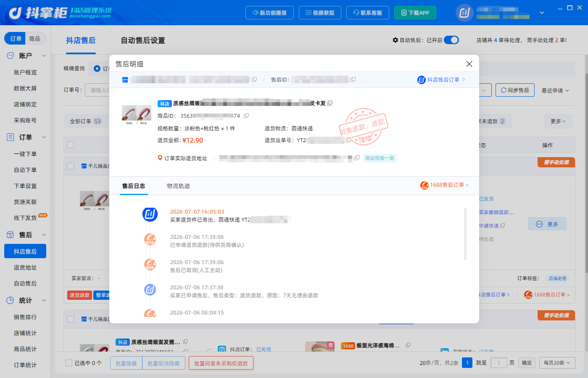The image size is (588, 378).
Task: Click the 跳至 page number input
Action: pos(498,362)
